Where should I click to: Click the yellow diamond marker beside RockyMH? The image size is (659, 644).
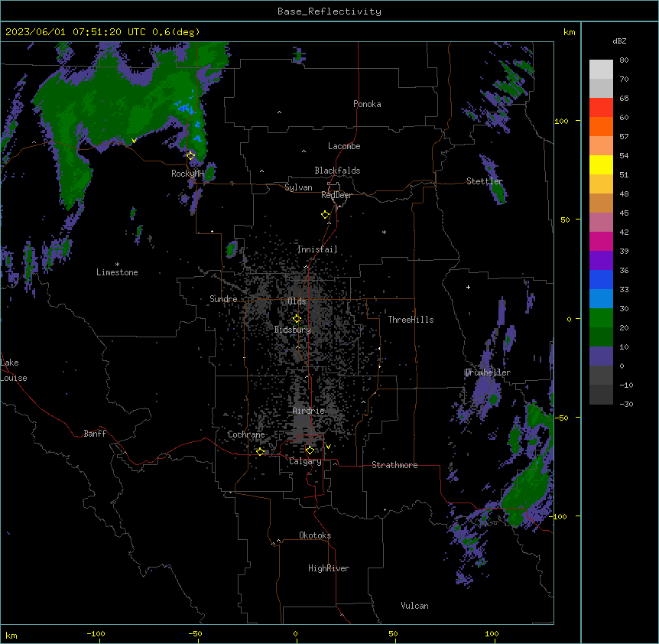(x=191, y=156)
